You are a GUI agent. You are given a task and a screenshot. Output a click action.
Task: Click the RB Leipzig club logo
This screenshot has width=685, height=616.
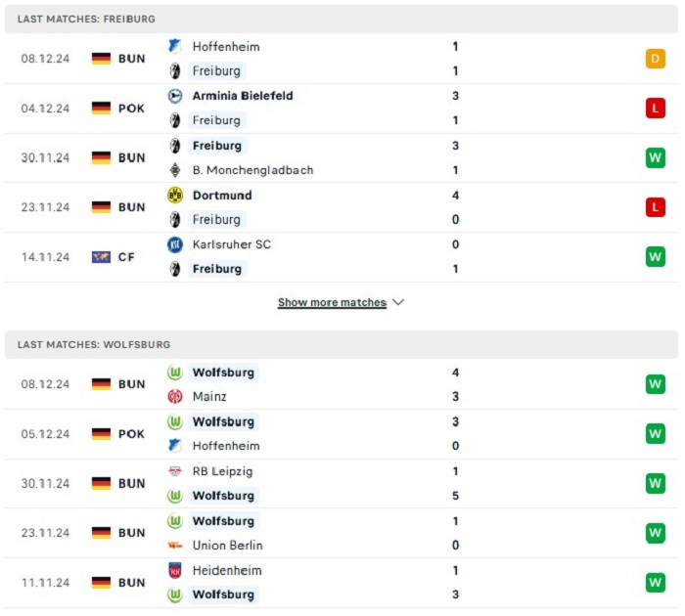[x=175, y=471]
